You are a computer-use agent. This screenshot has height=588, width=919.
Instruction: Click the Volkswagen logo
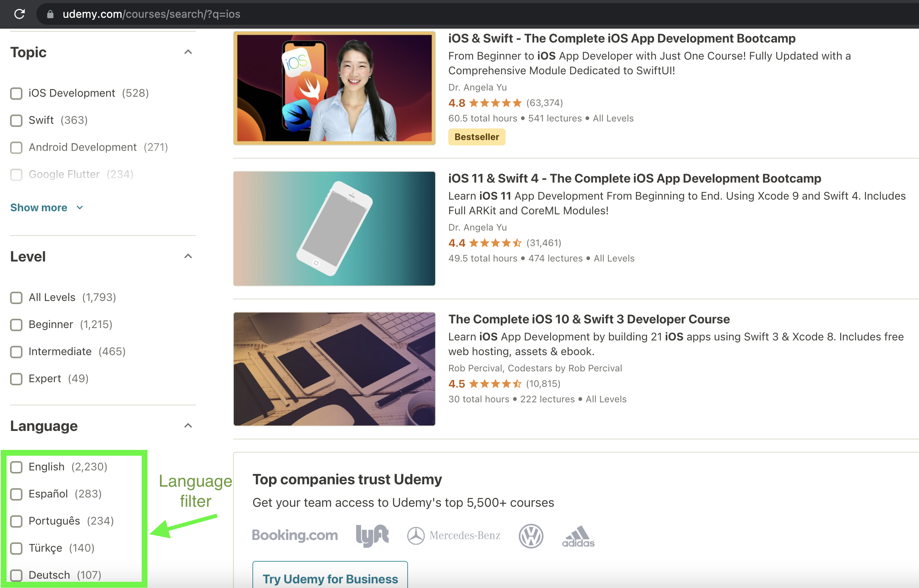point(531,536)
